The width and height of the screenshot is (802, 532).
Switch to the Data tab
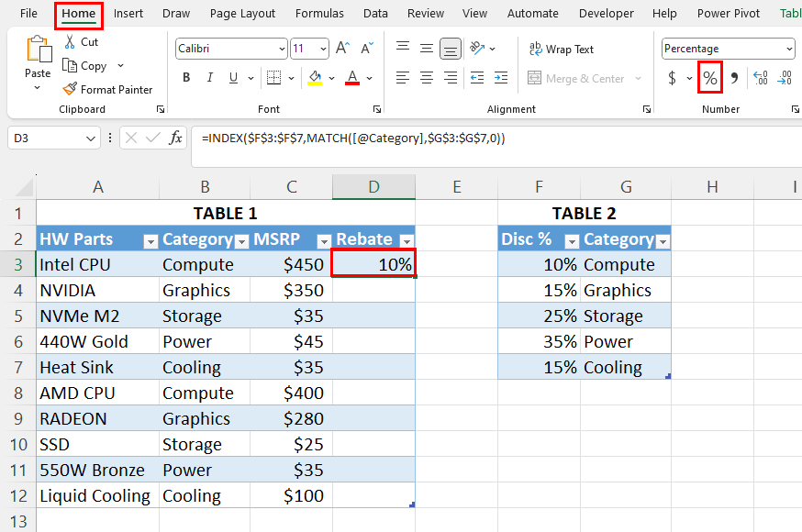[x=375, y=13]
